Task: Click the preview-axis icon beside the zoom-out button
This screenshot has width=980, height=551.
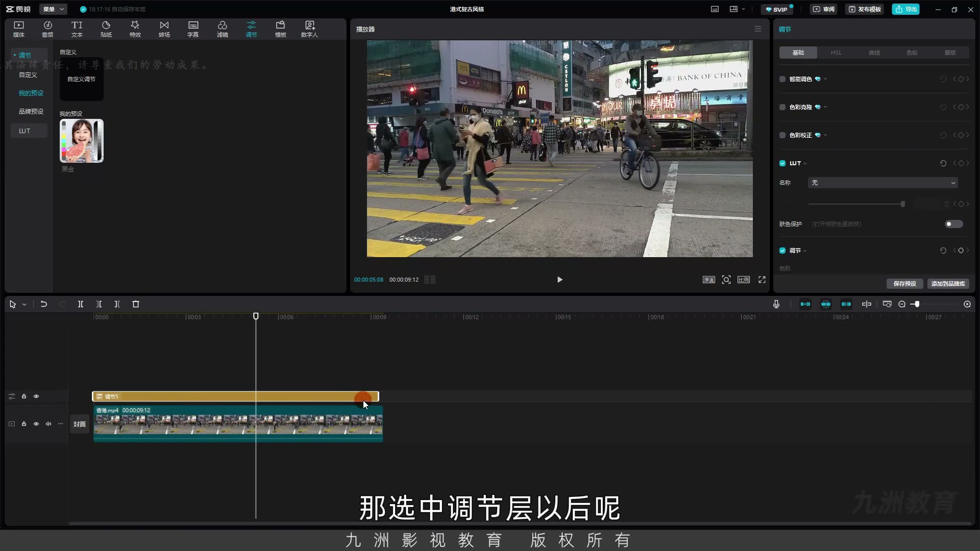Action: pyautogui.click(x=887, y=304)
